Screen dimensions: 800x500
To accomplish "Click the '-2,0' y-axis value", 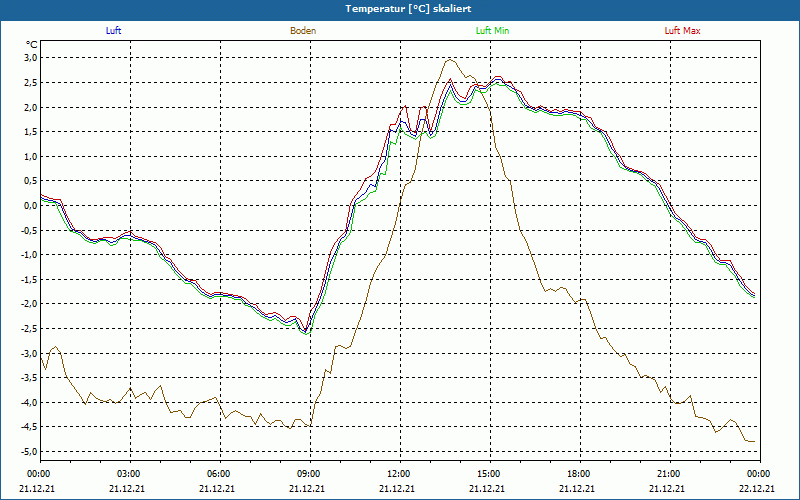I will point(29,304).
